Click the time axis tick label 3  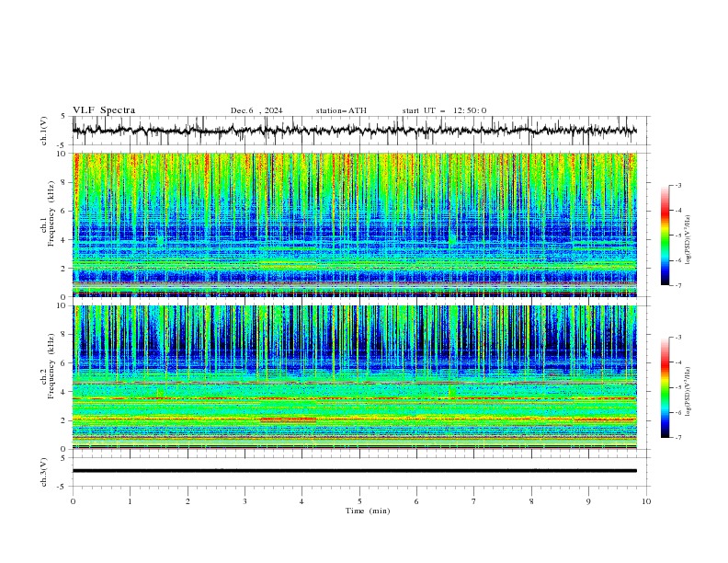[x=245, y=501]
